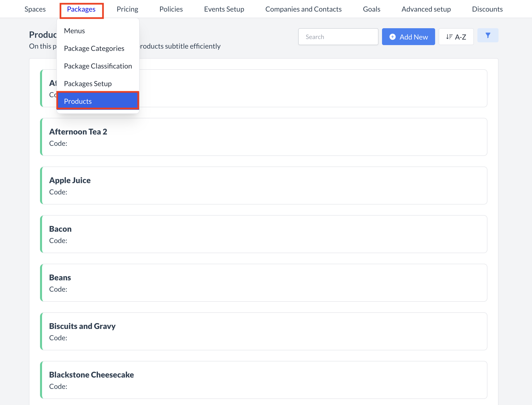Open the Apple Juice product card
Image resolution: width=532 pixels, height=405 pixels.
[263, 185]
